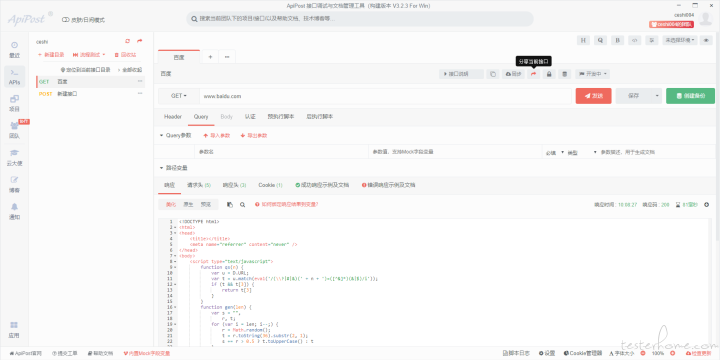Open the APIs section in left sidebar
Image resolution: width=720 pixels, height=360 pixels.
pos(14,77)
